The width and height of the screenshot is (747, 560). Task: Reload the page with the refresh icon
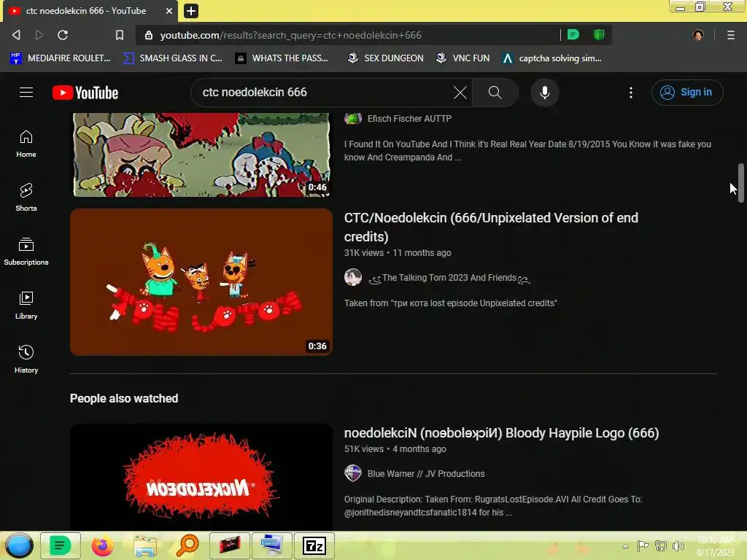click(63, 35)
